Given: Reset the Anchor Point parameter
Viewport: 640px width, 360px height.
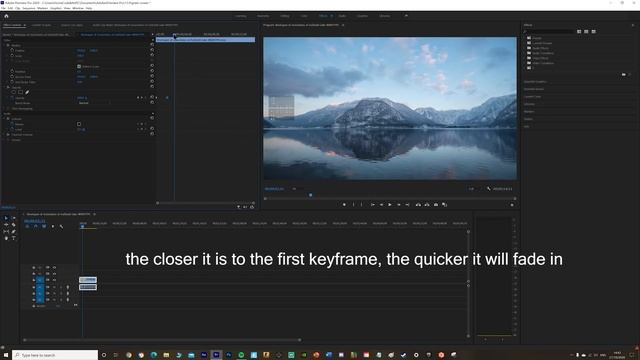Looking at the screenshot, I should [x=152, y=76].
